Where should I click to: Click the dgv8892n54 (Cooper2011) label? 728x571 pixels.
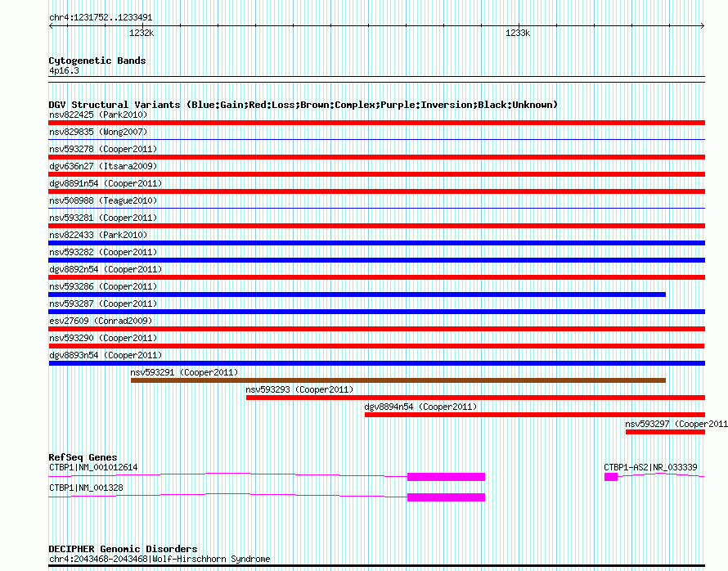click(106, 269)
